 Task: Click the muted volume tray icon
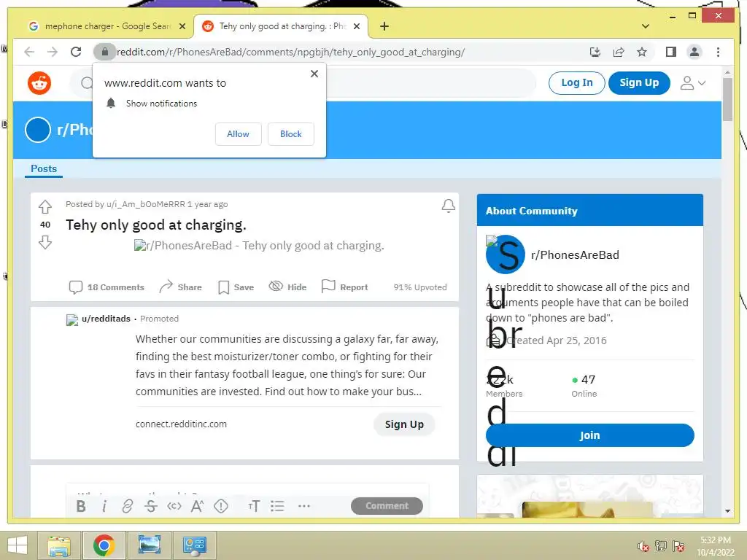pyautogui.click(x=643, y=546)
